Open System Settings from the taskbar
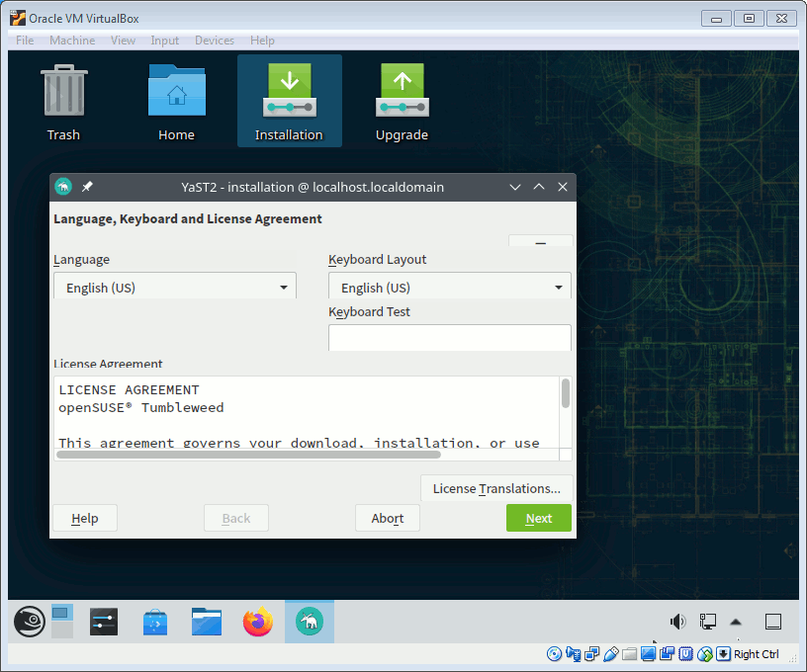 (104, 621)
